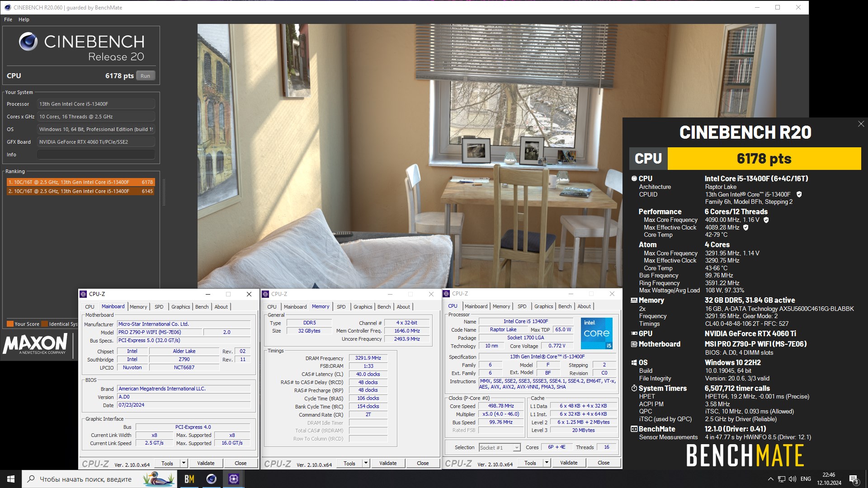Viewport: 868px width, 488px height.
Task: Switch the input language from ENG
Action: (x=806, y=479)
